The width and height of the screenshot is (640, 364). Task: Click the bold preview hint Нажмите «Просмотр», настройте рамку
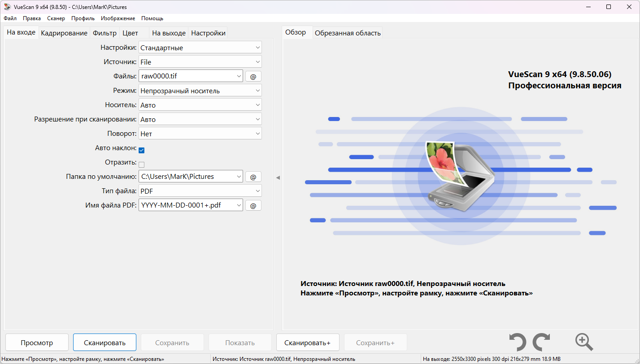pos(417,293)
